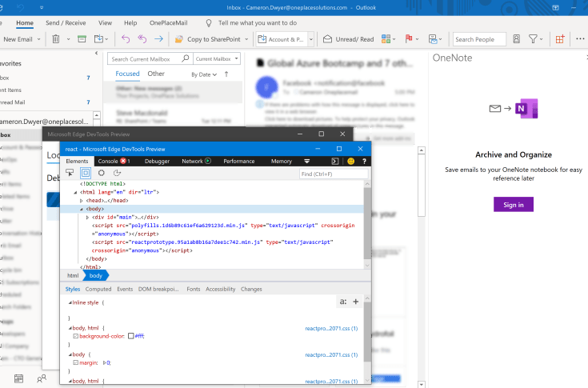588x388 pixels.
Task: Click the background-color #fff color swatch
Action: (x=131, y=336)
